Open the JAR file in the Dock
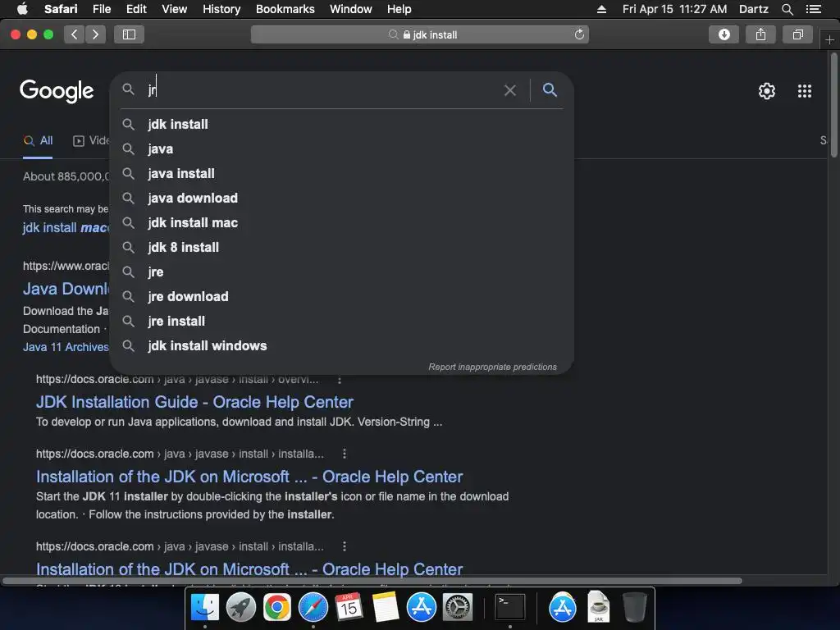The image size is (840, 630). point(598,606)
